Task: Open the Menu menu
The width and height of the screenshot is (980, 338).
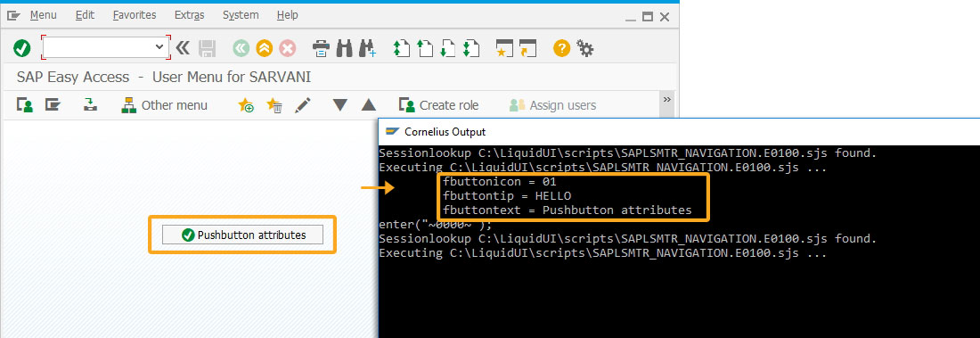Action: (43, 15)
